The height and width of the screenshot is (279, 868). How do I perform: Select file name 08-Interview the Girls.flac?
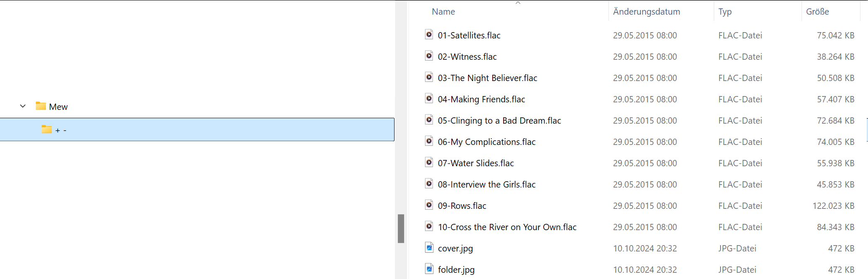coord(486,185)
